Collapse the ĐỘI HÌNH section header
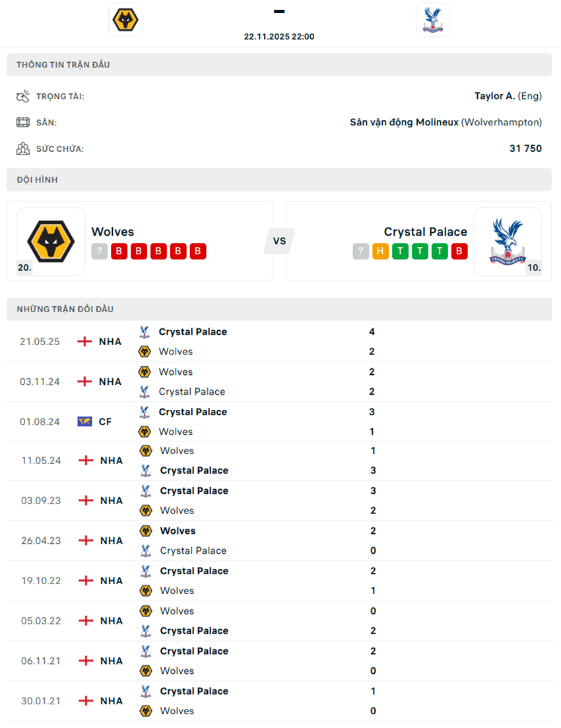The image size is (561, 728). click(x=280, y=179)
